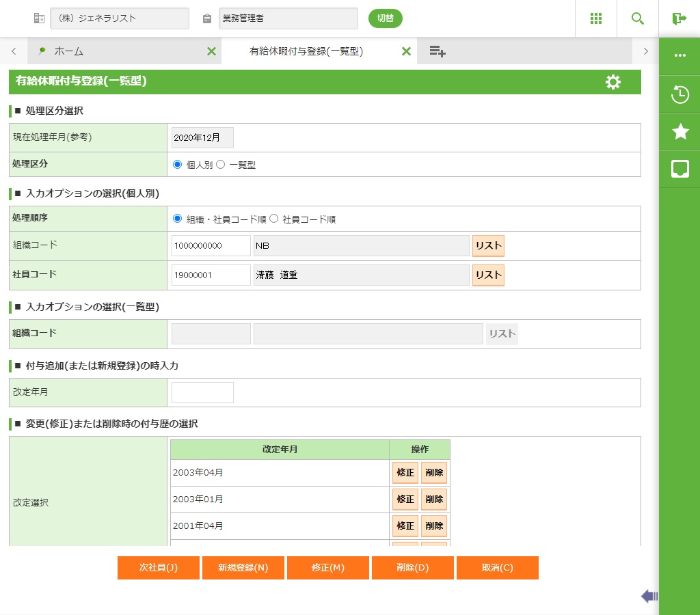
Task: Choose 社員コード順 processing order
Action: pyautogui.click(x=274, y=219)
